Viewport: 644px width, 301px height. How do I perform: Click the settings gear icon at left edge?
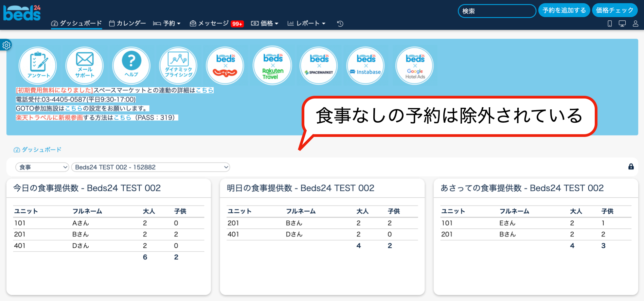pyautogui.click(x=6, y=45)
